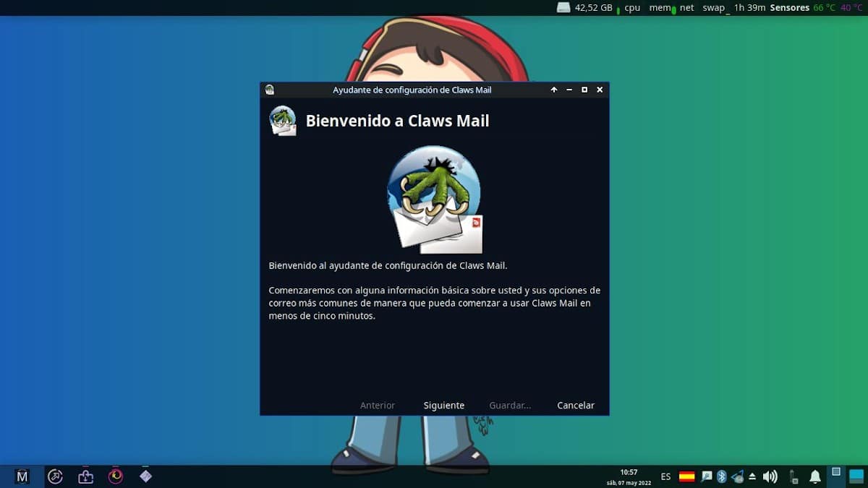Viewport: 868px width, 488px height.
Task: Click the net monitor in top panel
Action: pyautogui.click(x=686, y=8)
